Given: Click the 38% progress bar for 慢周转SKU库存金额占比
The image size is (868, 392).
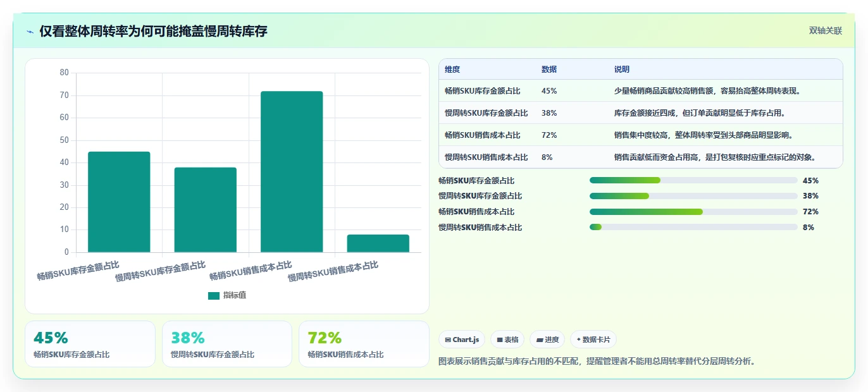Looking at the screenshot, I should point(693,196).
